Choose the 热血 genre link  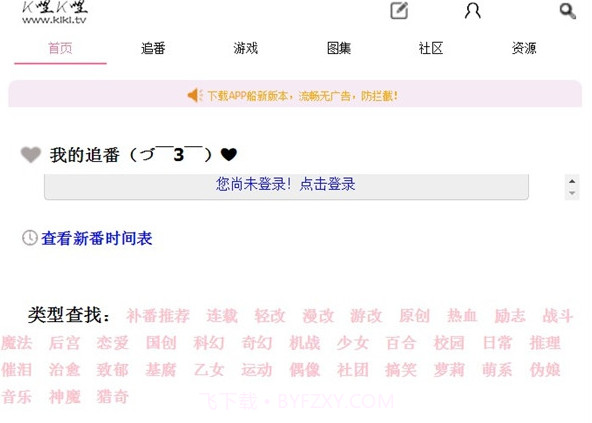point(462,315)
